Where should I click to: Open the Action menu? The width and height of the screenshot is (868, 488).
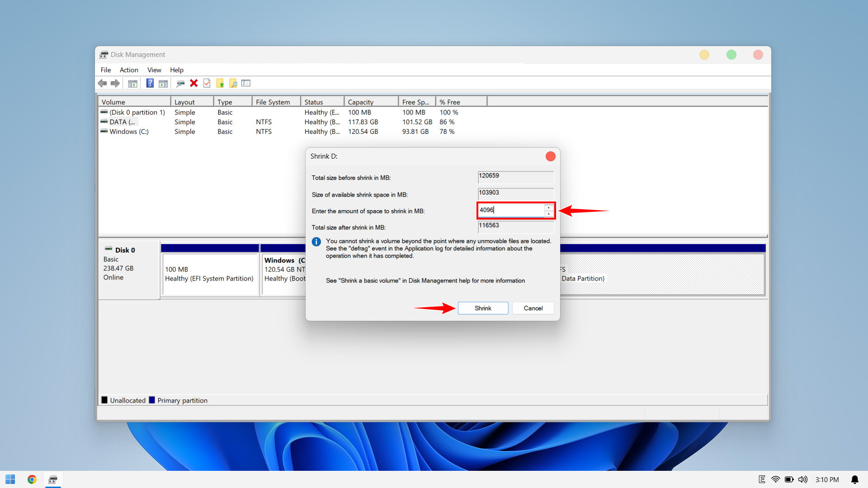click(129, 70)
